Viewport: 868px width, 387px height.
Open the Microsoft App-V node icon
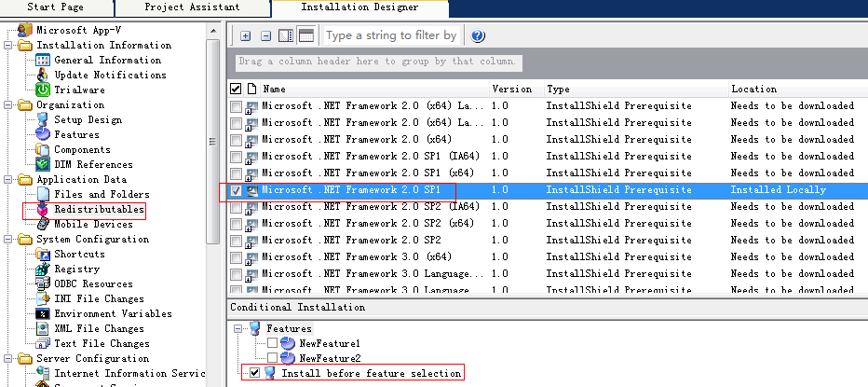[25, 30]
